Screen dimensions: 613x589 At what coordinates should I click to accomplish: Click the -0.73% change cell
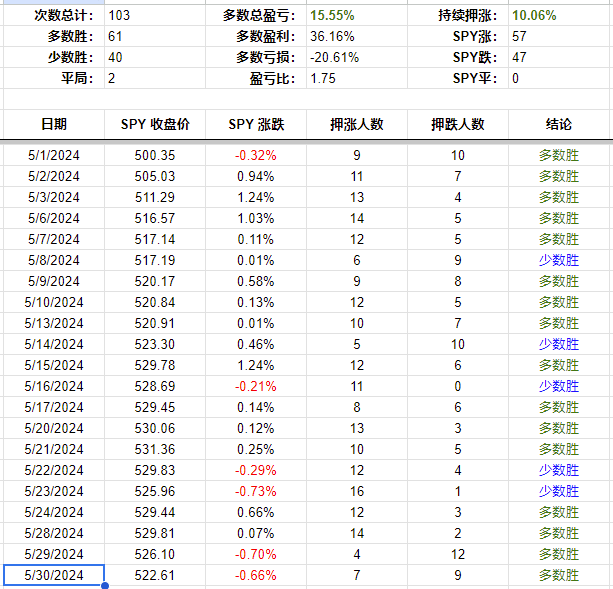pos(256,491)
